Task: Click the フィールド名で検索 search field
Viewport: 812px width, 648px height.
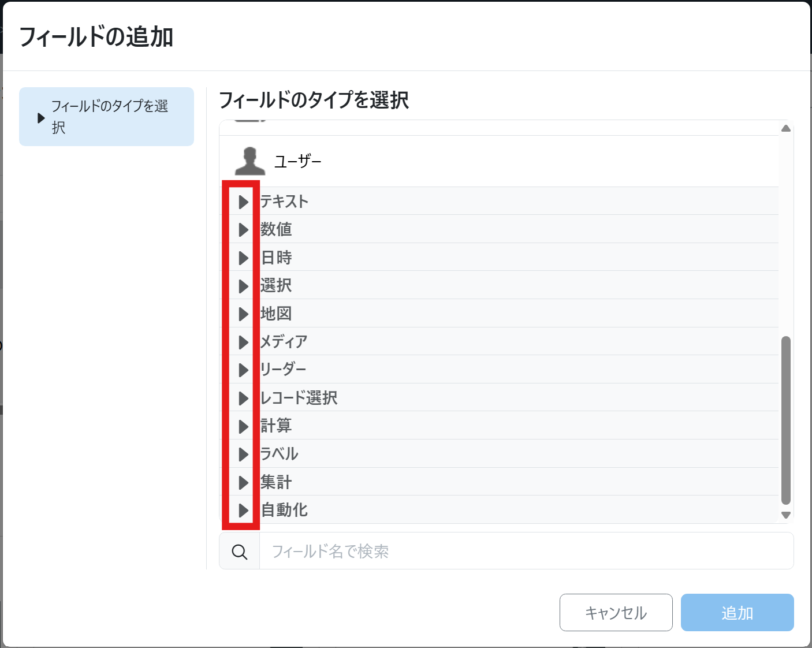Action: [x=526, y=552]
